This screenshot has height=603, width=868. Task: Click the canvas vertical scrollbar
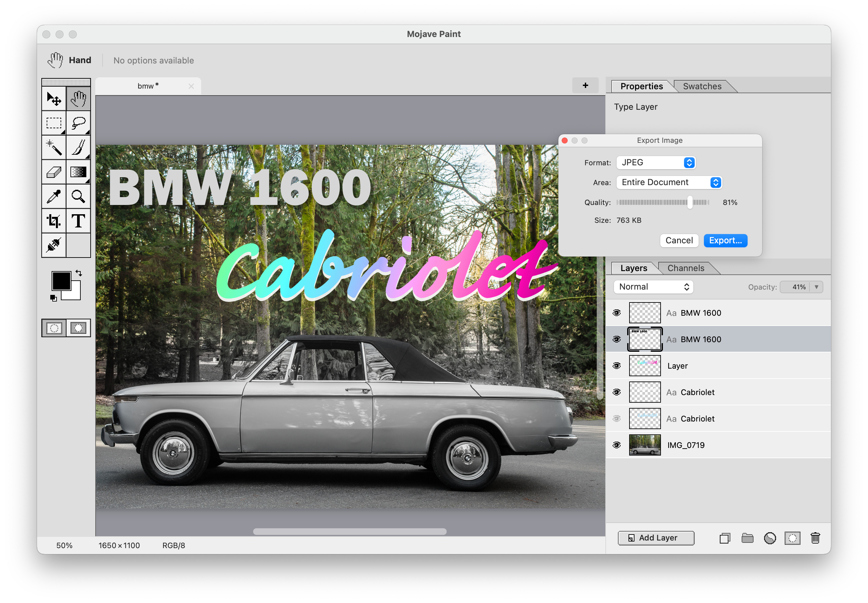coord(600,328)
